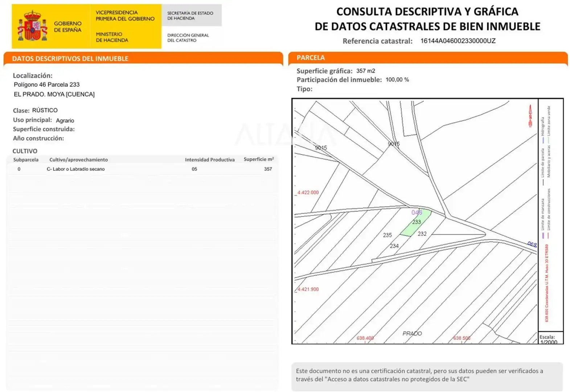Screen dimensions: 570x392
Task: Click "Intensidad Productiva" column header
Action: tap(210, 160)
